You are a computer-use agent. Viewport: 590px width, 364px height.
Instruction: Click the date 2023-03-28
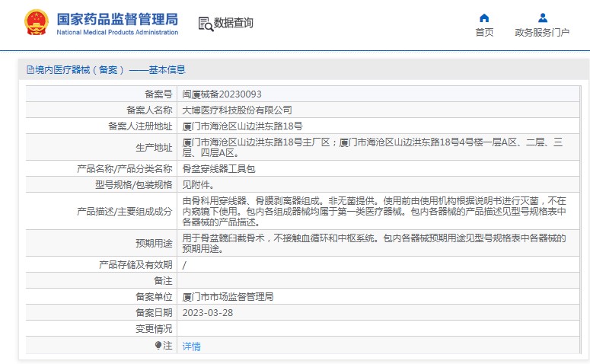pos(208,313)
